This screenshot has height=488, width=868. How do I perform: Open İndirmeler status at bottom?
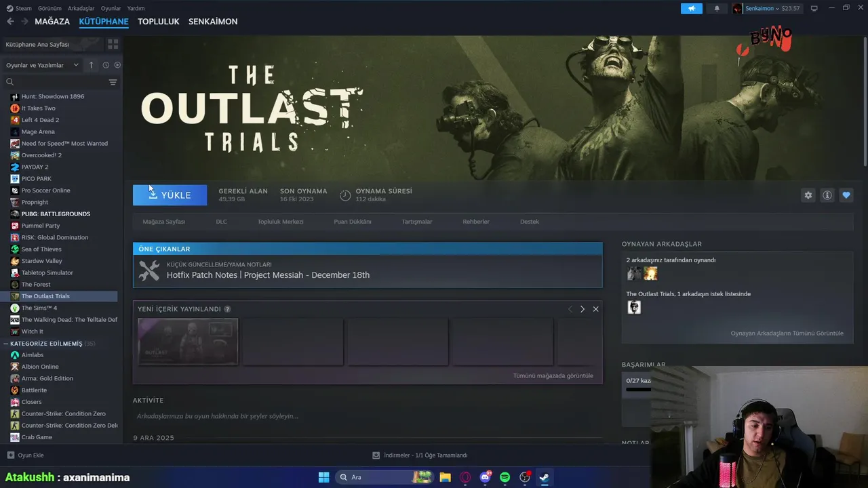[x=420, y=455]
